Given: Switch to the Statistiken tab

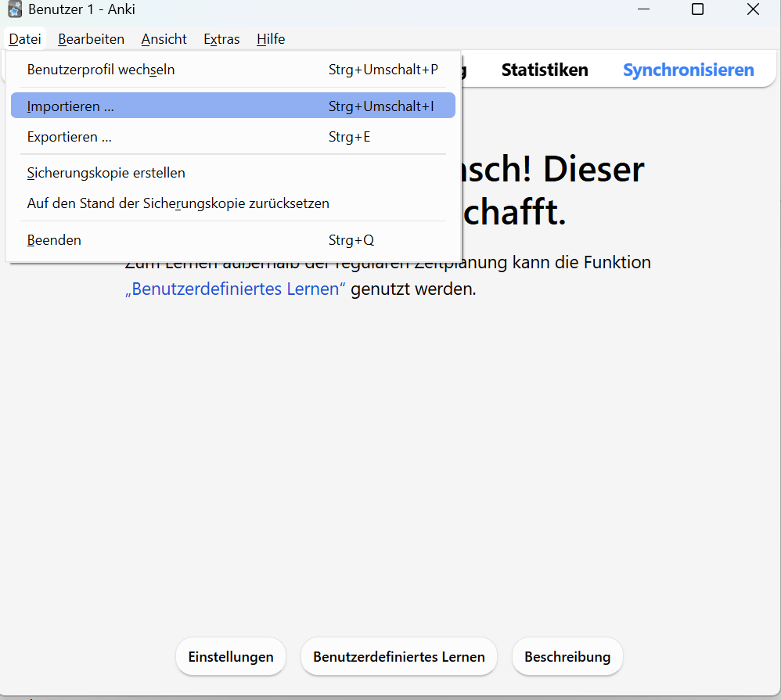Looking at the screenshot, I should pyautogui.click(x=545, y=70).
